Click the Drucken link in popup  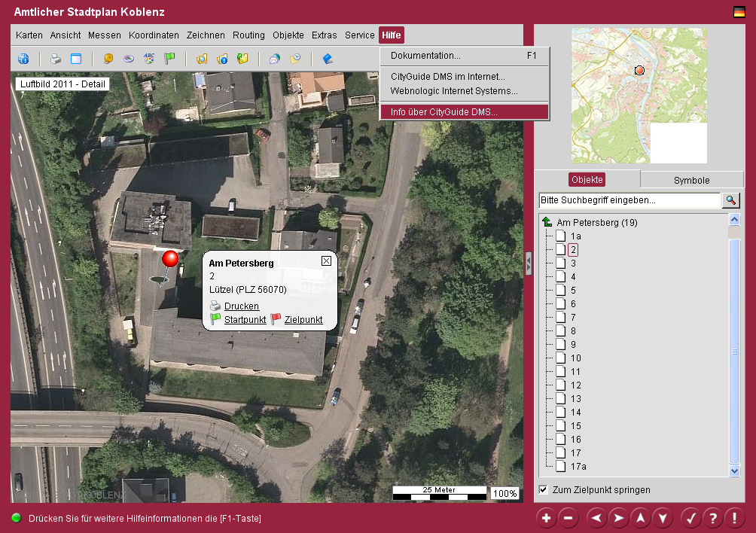[241, 306]
